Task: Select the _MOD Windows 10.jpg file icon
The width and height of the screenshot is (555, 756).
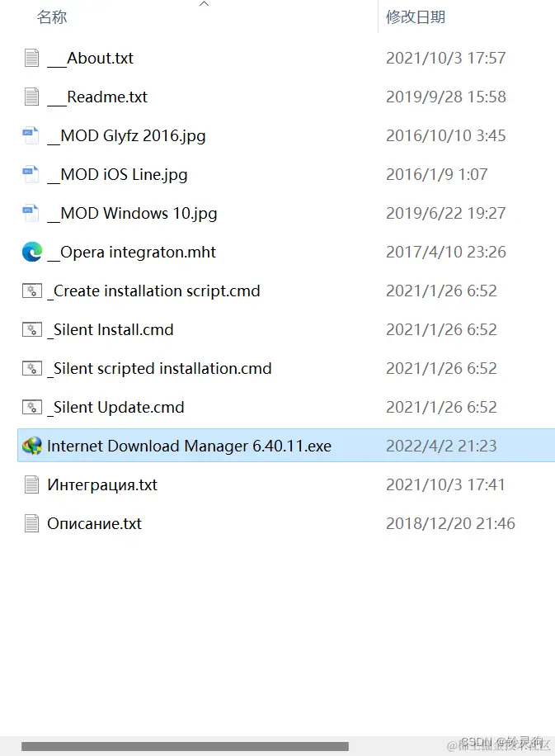Action: pos(31,213)
